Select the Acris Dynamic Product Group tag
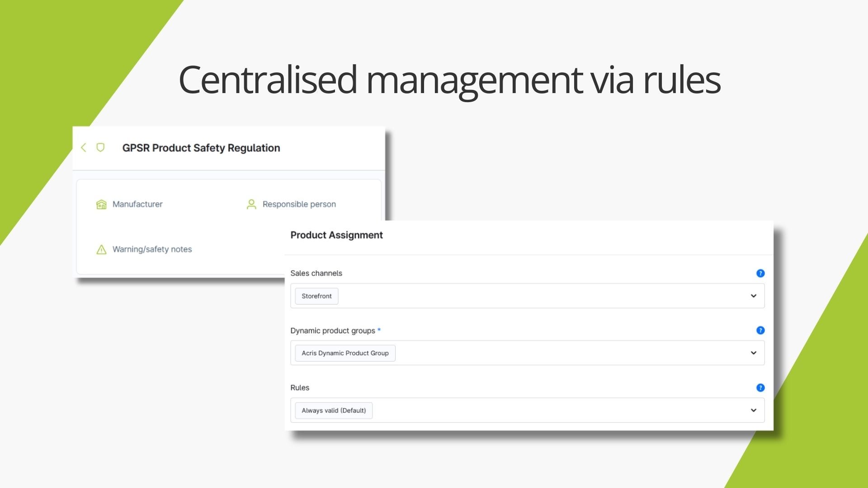Viewport: 868px width, 488px height. point(345,353)
